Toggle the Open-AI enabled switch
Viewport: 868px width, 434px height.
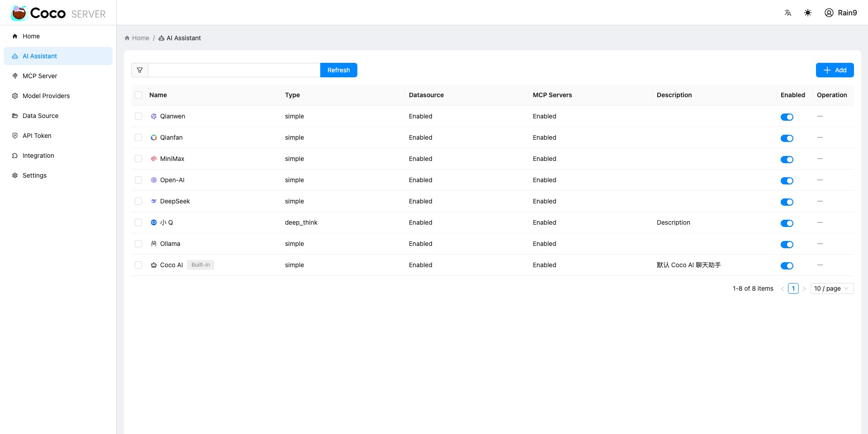click(x=787, y=181)
